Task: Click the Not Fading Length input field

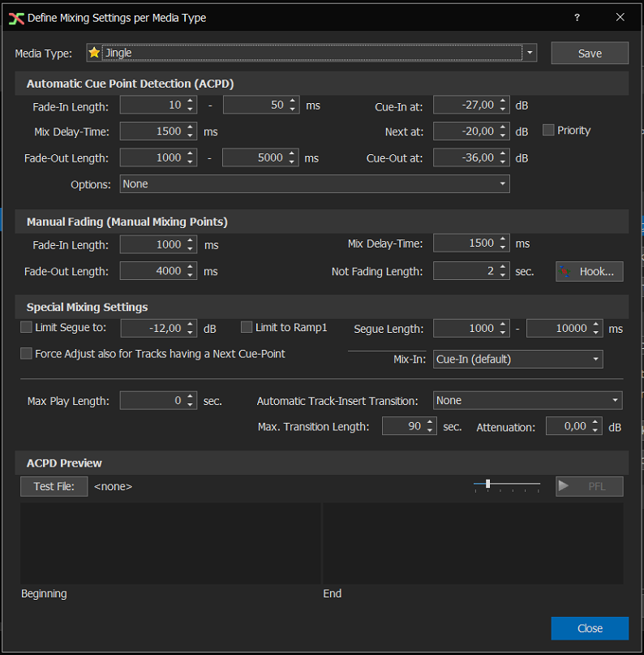Action: point(465,272)
